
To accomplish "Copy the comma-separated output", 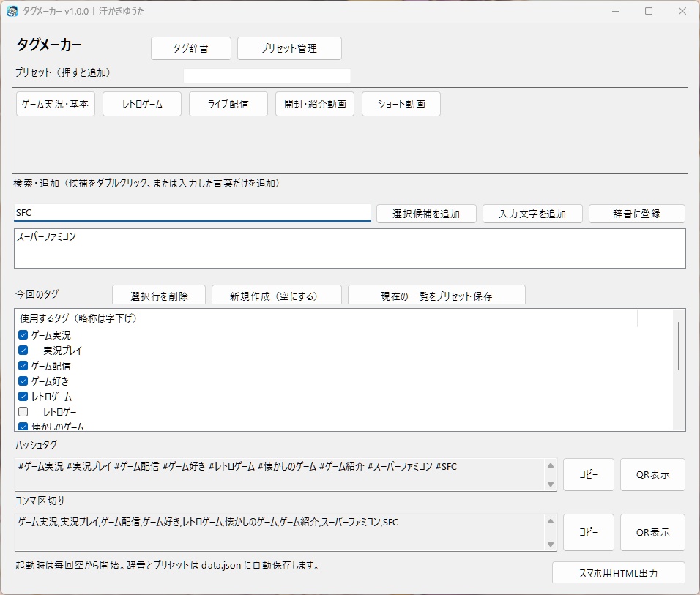I will pos(589,532).
